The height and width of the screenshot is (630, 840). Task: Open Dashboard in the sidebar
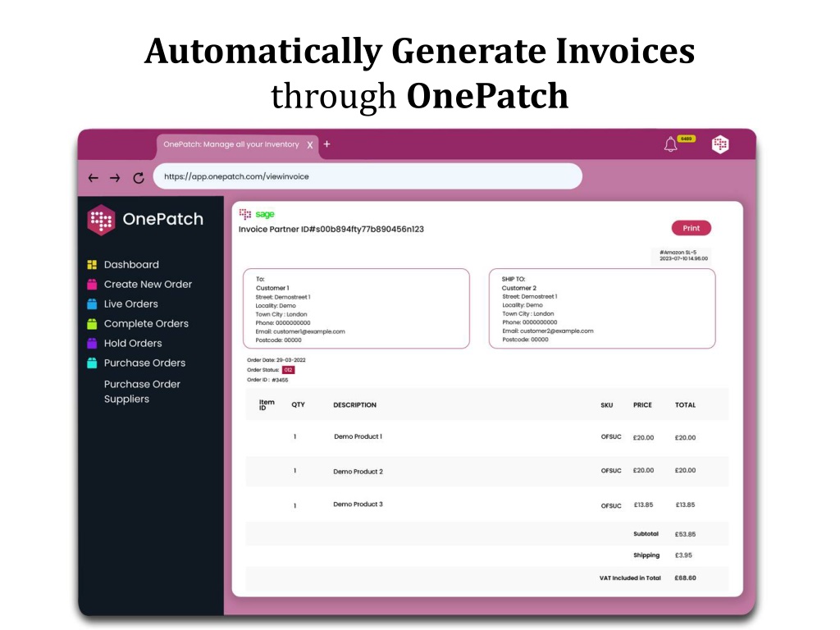point(131,265)
